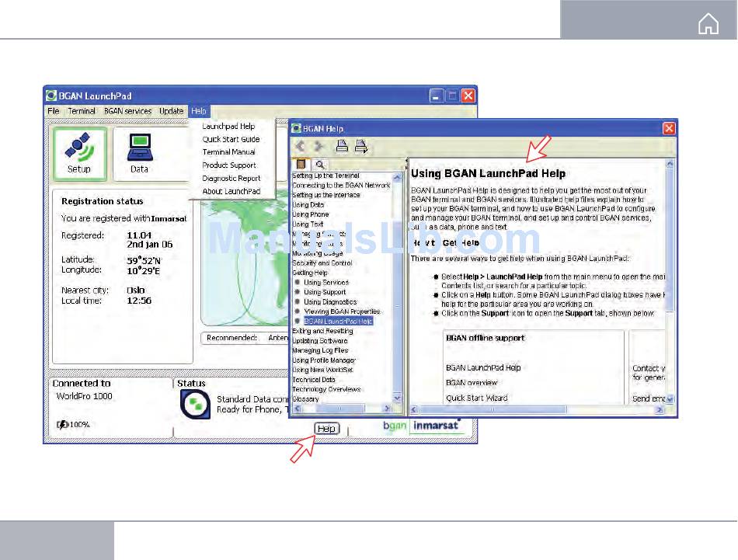Select Technology Overviews topic
The image size is (738, 560).
pos(326,389)
